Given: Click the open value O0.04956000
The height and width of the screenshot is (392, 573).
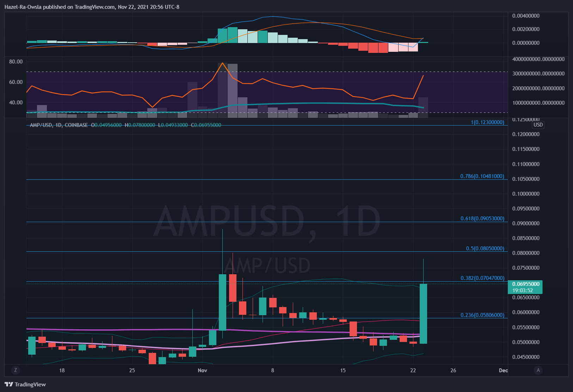Looking at the screenshot, I should [106, 125].
